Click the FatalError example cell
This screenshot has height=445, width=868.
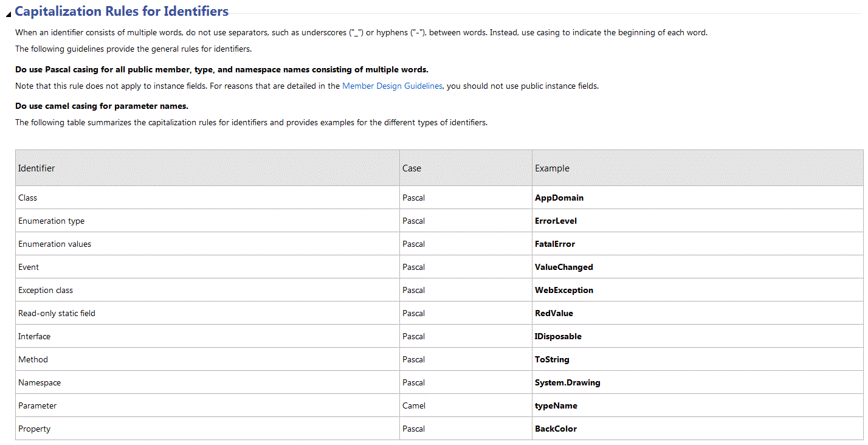pos(554,244)
